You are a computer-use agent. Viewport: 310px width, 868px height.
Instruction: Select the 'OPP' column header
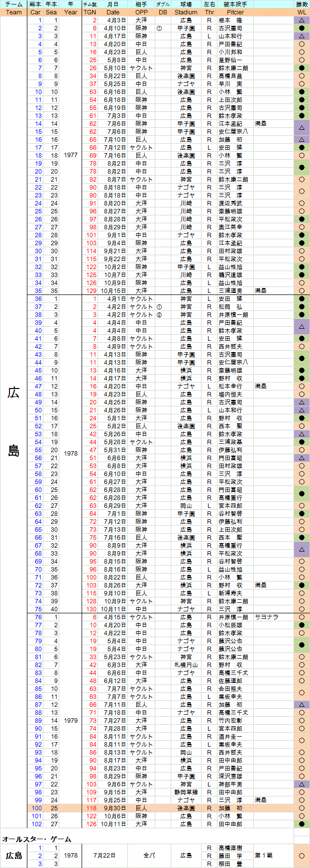point(141,12)
